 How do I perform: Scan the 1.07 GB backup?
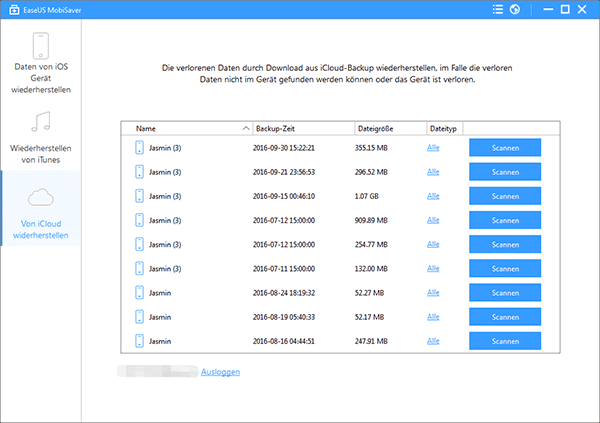505,196
